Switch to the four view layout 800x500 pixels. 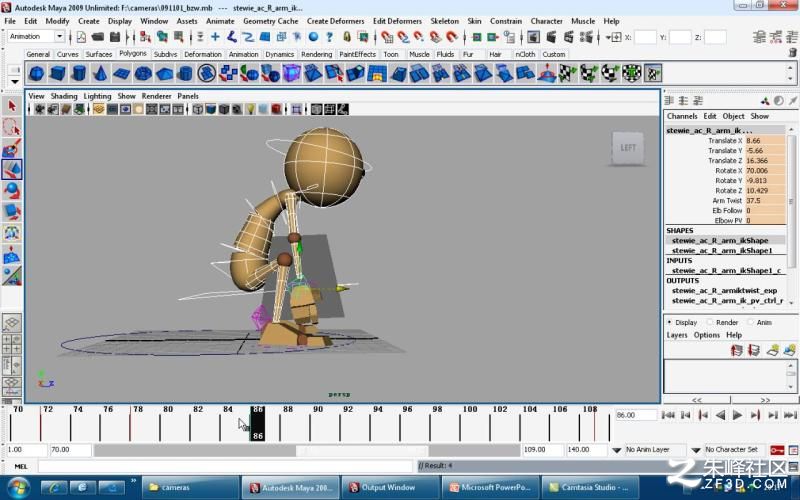[12, 344]
